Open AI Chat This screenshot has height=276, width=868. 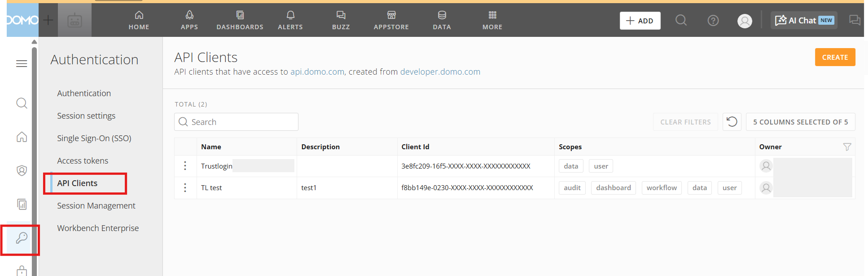pyautogui.click(x=804, y=20)
